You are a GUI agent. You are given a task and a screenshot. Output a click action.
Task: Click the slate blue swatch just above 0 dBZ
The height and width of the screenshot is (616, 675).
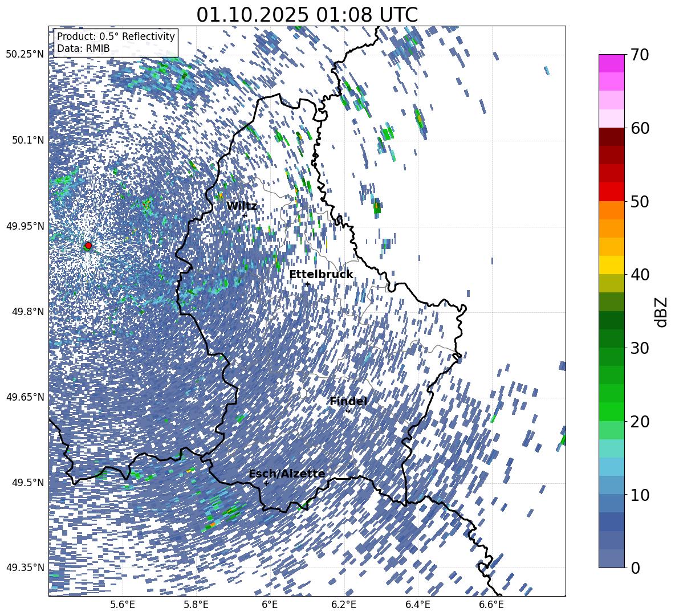click(x=611, y=558)
